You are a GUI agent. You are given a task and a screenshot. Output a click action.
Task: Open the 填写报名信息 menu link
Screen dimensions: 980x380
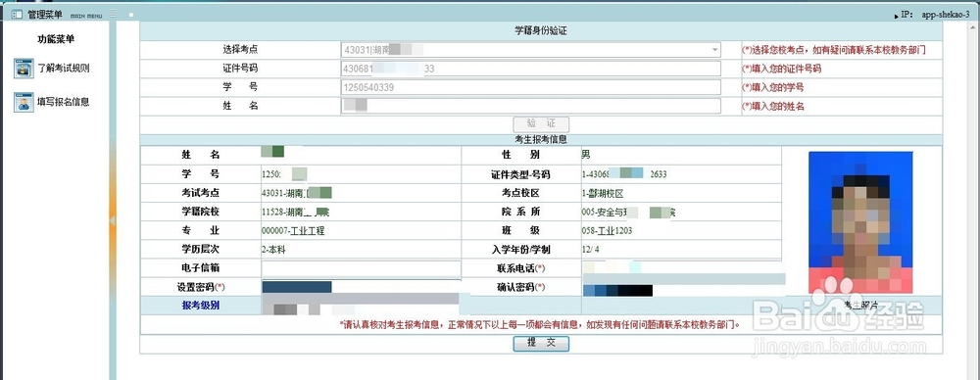63,102
